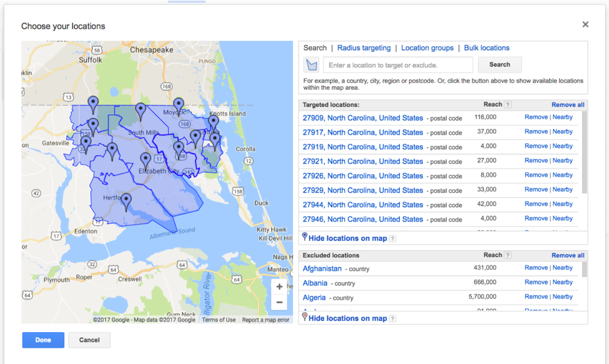Open 27917, North Carolina location link
Screen dimensions: 609x364
363,132
